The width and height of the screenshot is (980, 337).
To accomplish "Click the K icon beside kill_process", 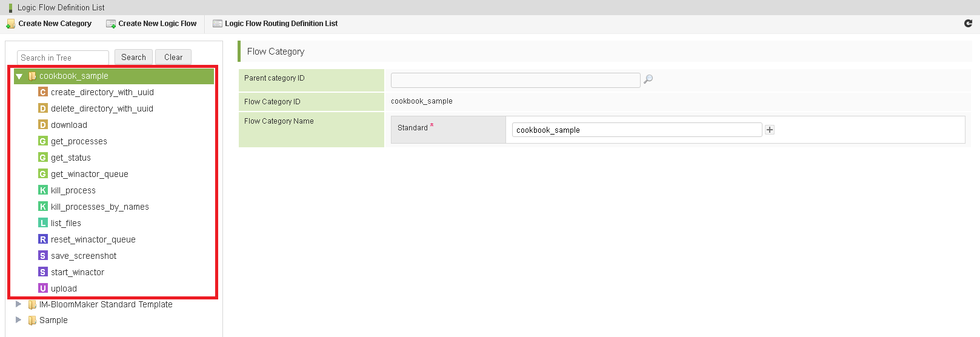I will [x=43, y=190].
